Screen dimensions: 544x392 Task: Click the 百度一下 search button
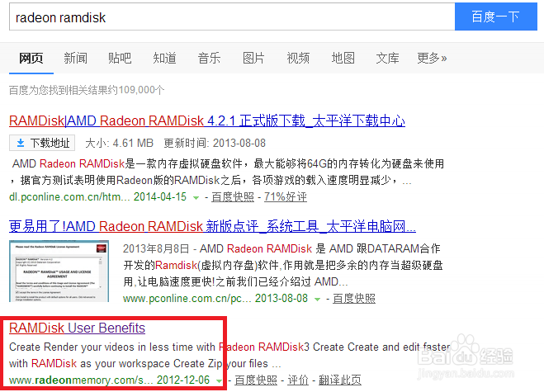coord(496,17)
